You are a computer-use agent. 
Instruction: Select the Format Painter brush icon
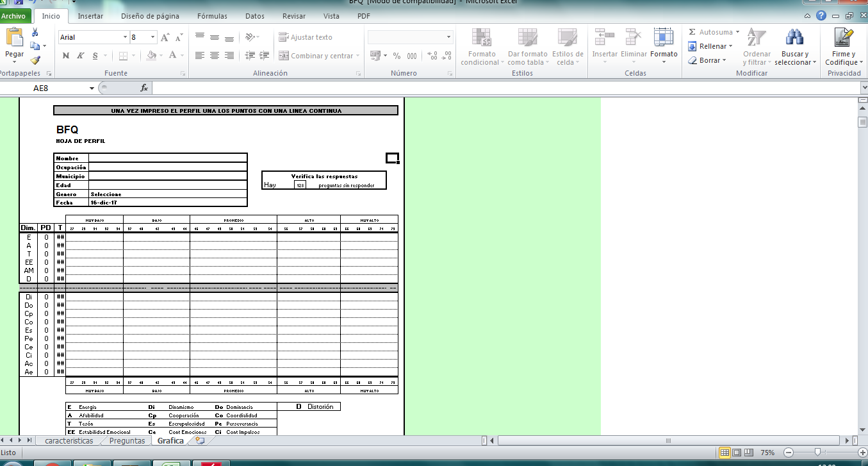tap(35, 60)
